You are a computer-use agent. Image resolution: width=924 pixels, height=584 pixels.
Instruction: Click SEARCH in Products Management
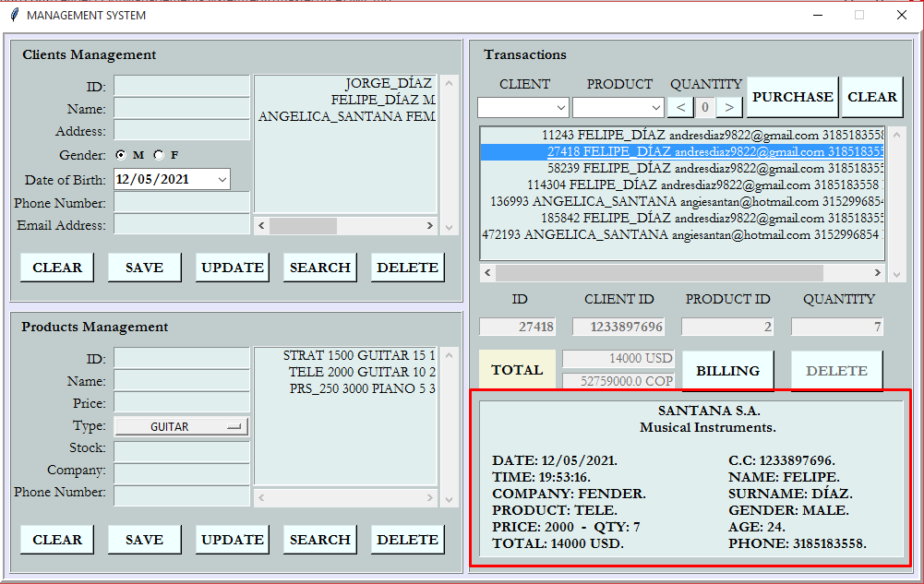[320, 540]
